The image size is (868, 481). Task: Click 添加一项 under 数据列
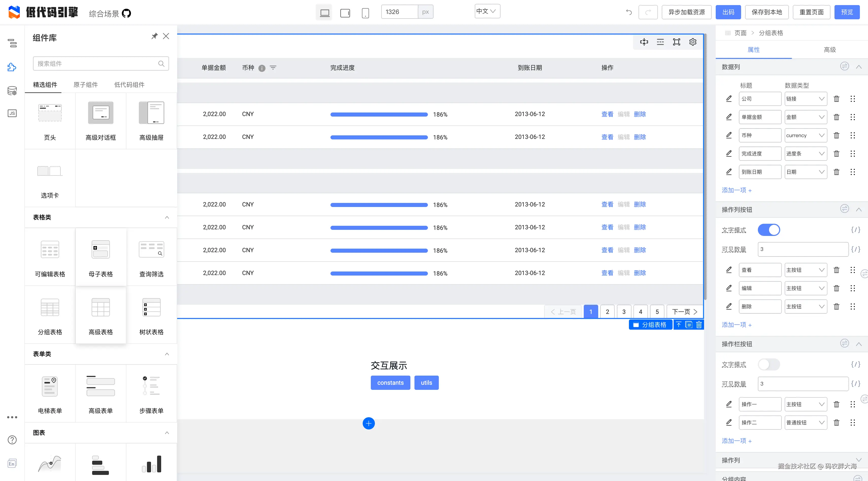coord(737,190)
